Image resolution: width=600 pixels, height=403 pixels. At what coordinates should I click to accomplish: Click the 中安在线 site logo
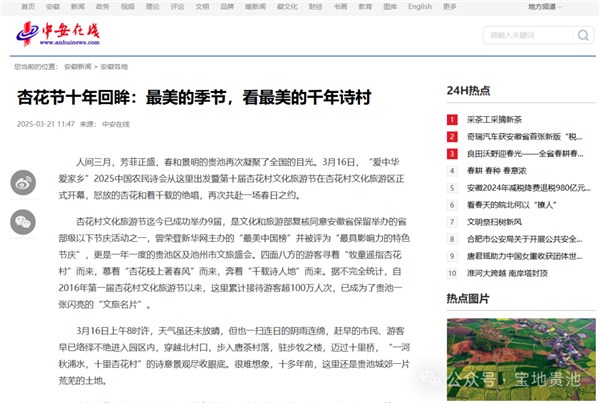(x=57, y=35)
